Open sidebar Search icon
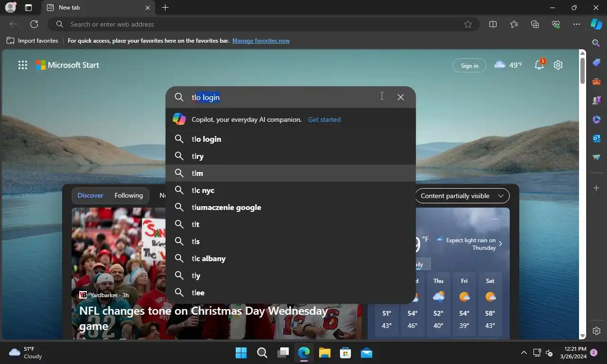The width and height of the screenshot is (607, 364). tap(597, 43)
